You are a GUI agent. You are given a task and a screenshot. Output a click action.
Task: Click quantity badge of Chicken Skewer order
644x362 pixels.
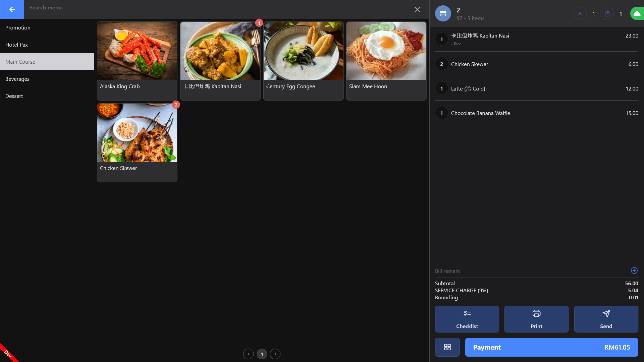[441, 64]
